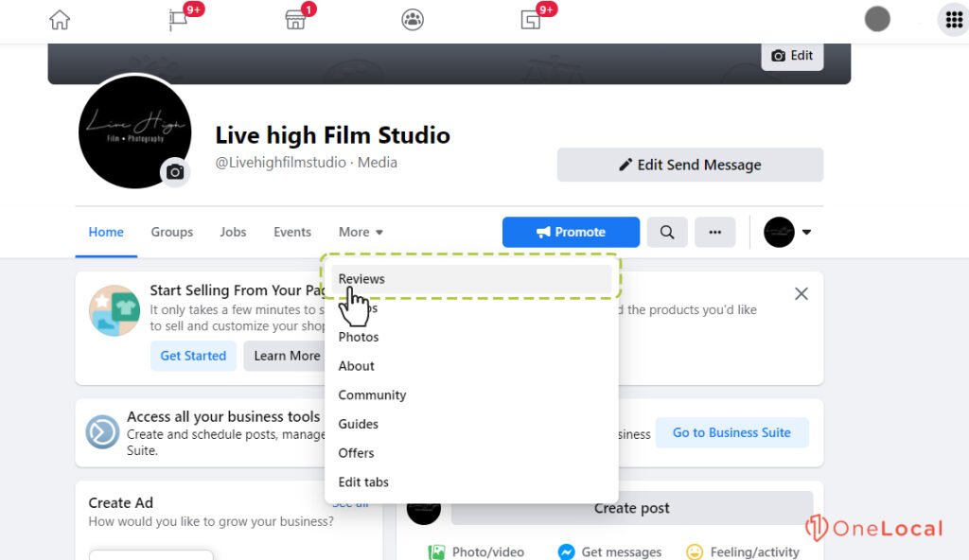Select Edit tabs menu entry
Image resolution: width=969 pixels, height=560 pixels.
pos(363,482)
